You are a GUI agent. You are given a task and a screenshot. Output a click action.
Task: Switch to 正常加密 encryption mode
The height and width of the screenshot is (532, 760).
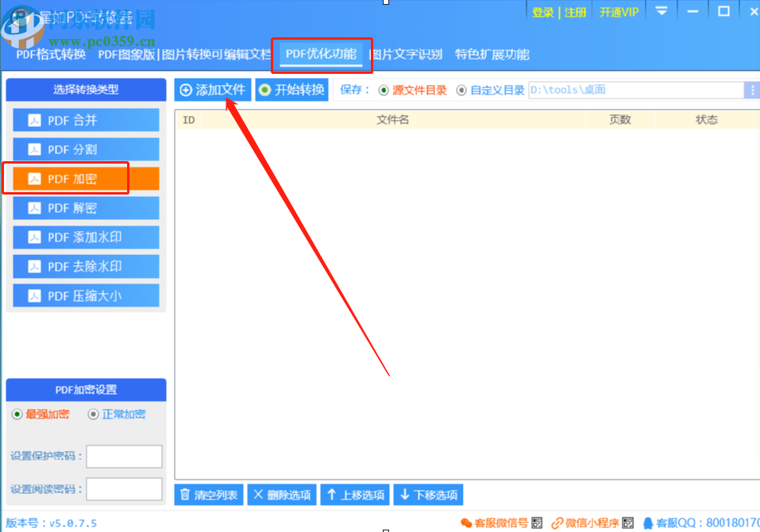[x=93, y=414]
